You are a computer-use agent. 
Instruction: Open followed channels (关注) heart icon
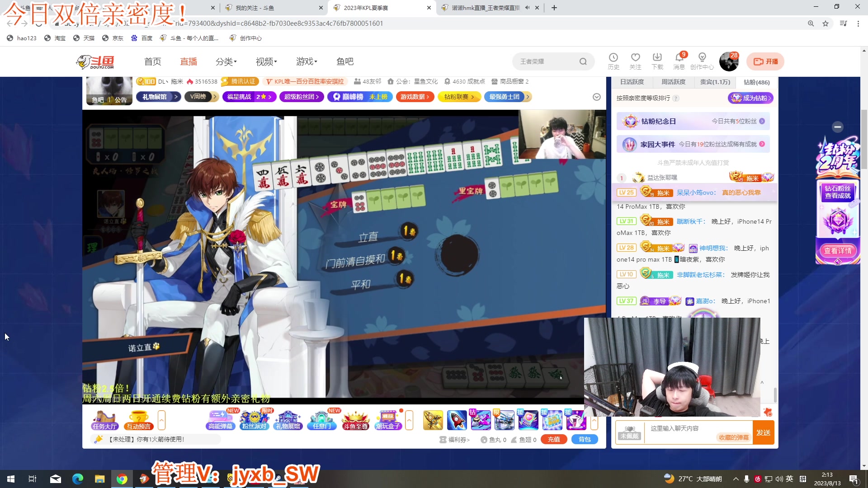coord(636,61)
